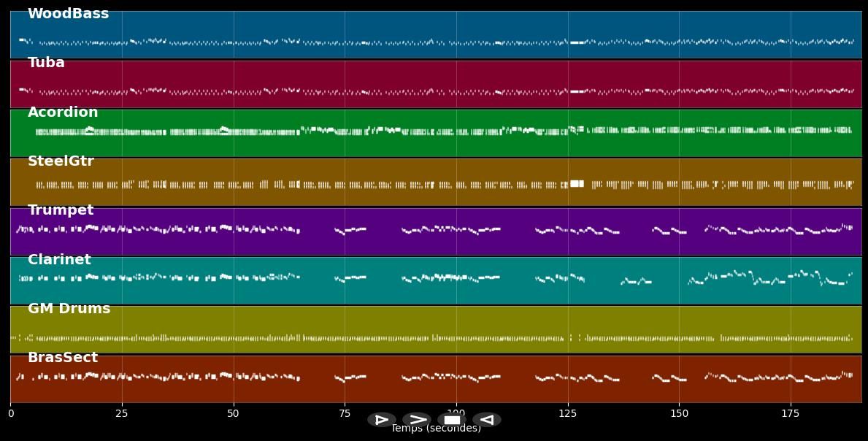Click the 50 second time marker
This screenshot has width=868, height=441.
(x=234, y=414)
